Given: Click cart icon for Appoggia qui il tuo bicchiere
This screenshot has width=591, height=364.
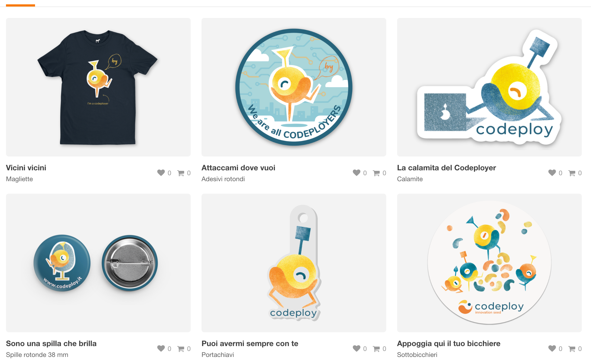Looking at the screenshot, I should (x=572, y=349).
